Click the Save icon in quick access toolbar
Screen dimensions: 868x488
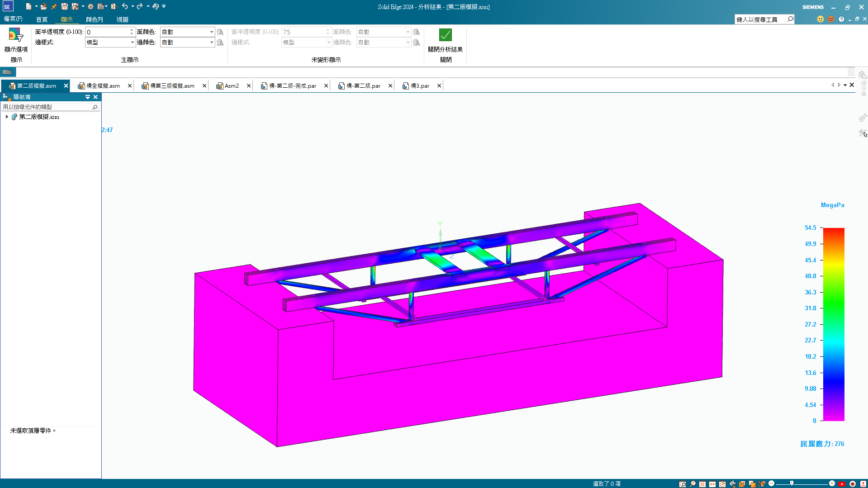pyautogui.click(x=64, y=6)
